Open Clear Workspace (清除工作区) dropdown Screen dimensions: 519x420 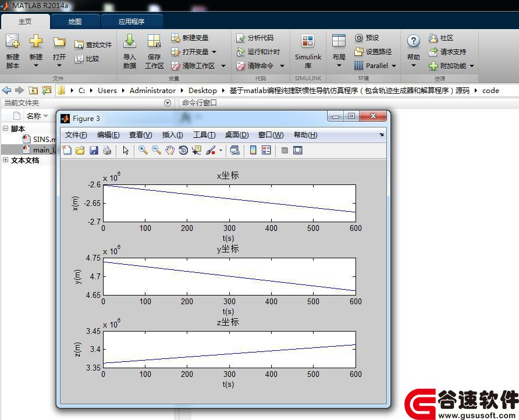tap(223, 66)
